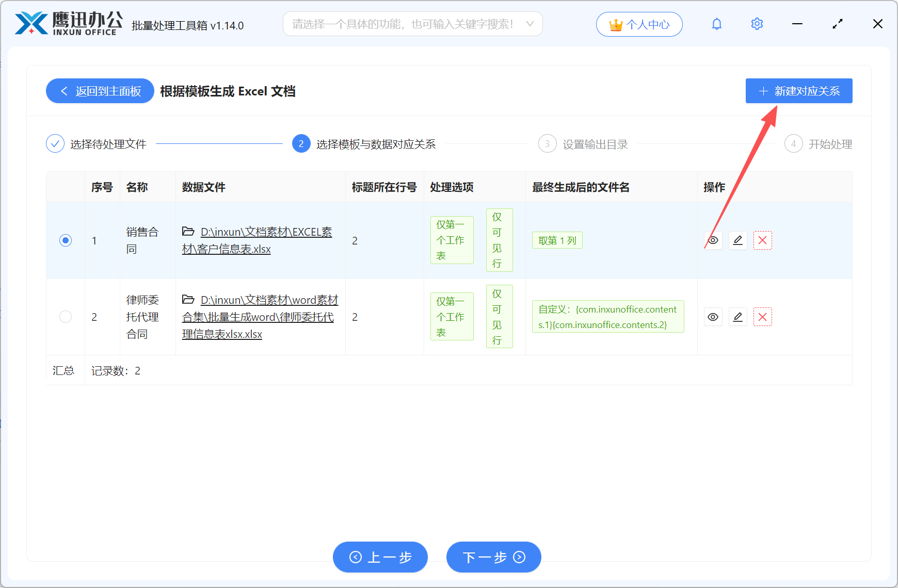
Task: Click inside the keyword search field
Action: [408, 23]
